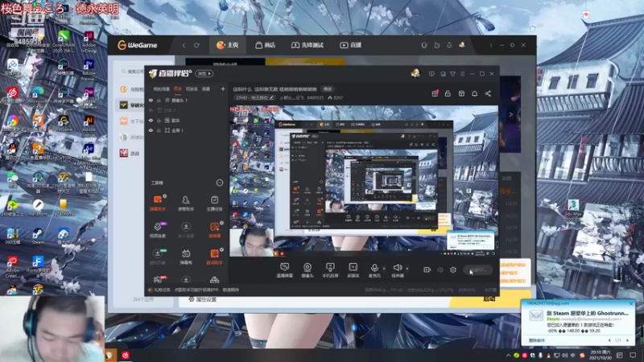
Task: Share the stream via share icon
Action: 488,93
